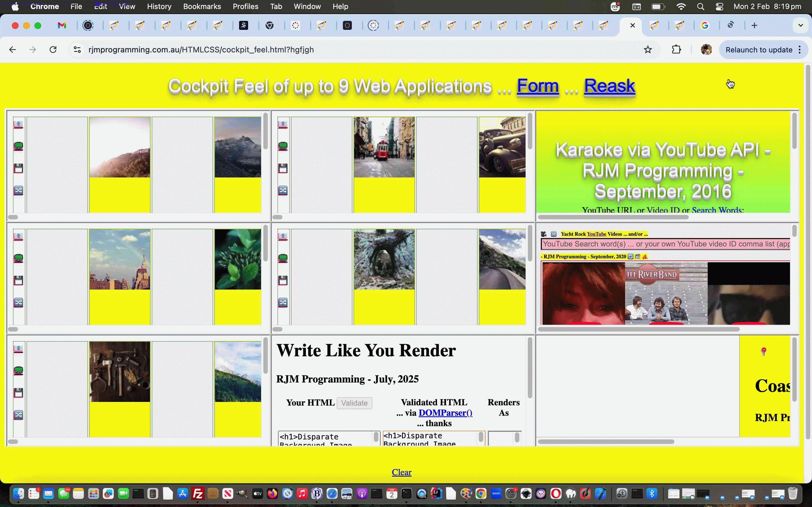Viewport: 812px width, 507px height.
Task: Click the movie camera icon beside Yacht Rock
Action: click(x=544, y=234)
